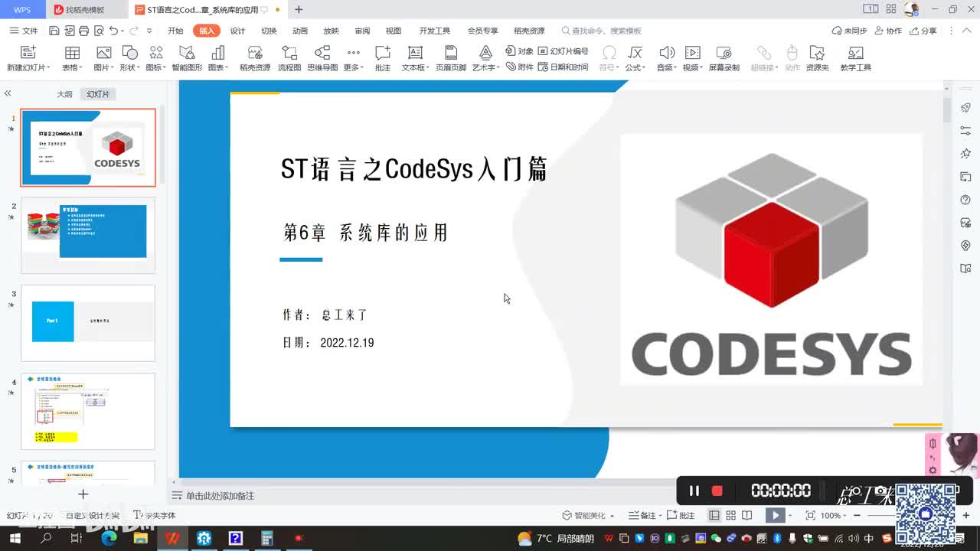Viewport: 980px width, 551px height.
Task: Select slide 3 thumbnail
Action: (88, 323)
